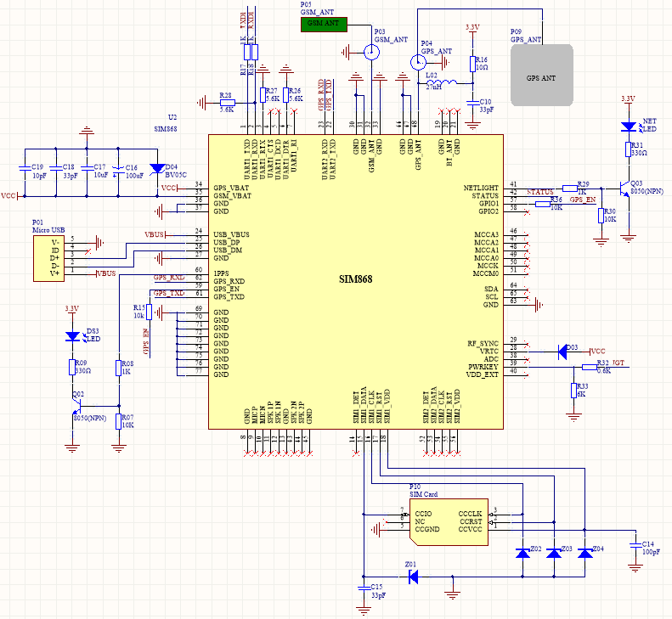The image size is (672, 619).
Task: Select protection diode Z04
Action: pyautogui.click(x=585, y=553)
